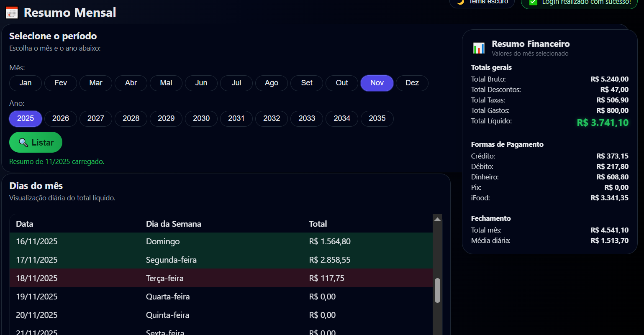This screenshot has height=335, width=644.
Task: Click the Total column header
Action: click(x=318, y=224)
